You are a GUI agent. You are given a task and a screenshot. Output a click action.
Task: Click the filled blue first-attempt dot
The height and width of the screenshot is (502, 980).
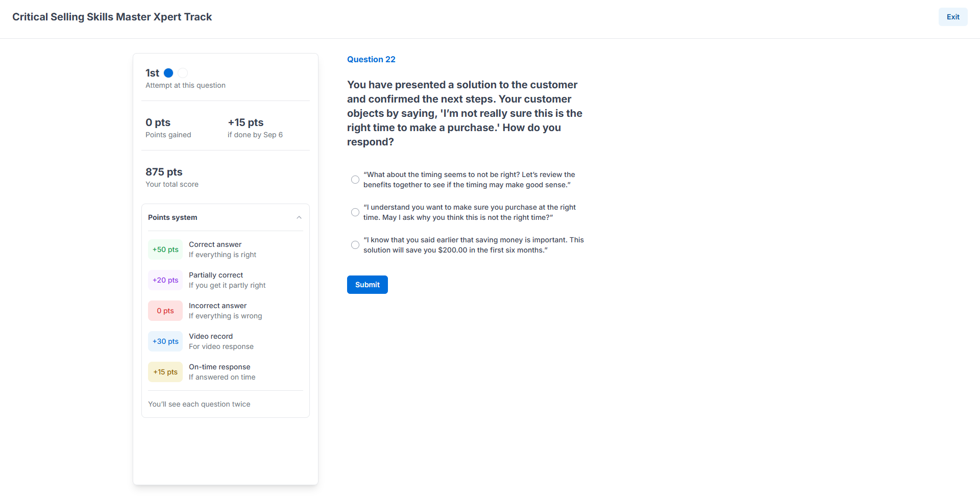pyautogui.click(x=168, y=73)
